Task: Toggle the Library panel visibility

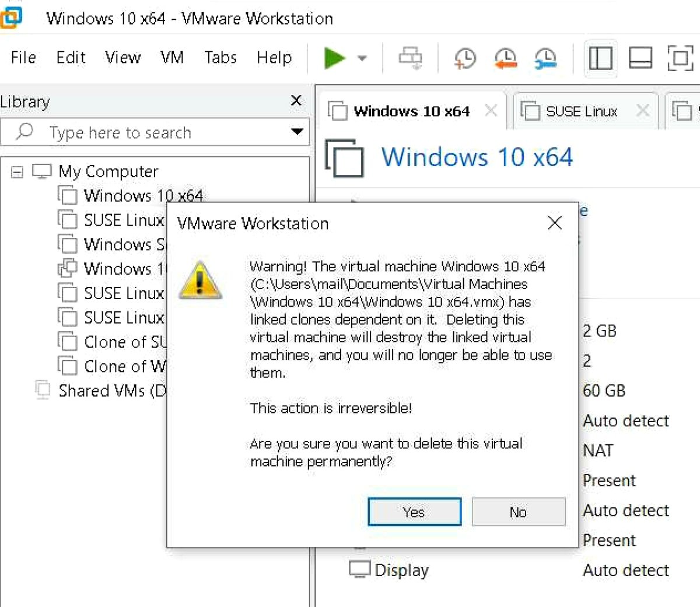Action: (600, 58)
